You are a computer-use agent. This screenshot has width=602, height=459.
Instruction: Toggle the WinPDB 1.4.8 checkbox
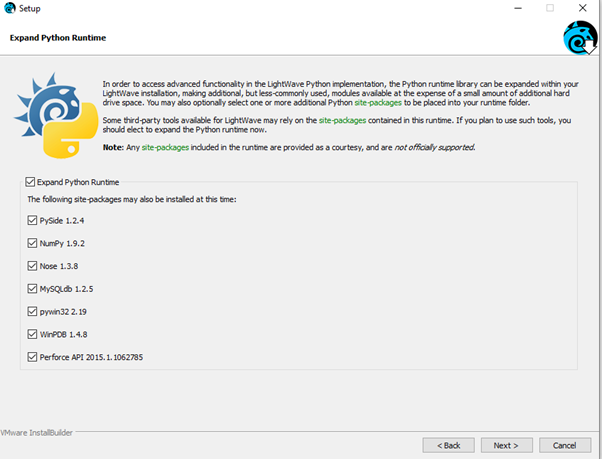point(32,334)
